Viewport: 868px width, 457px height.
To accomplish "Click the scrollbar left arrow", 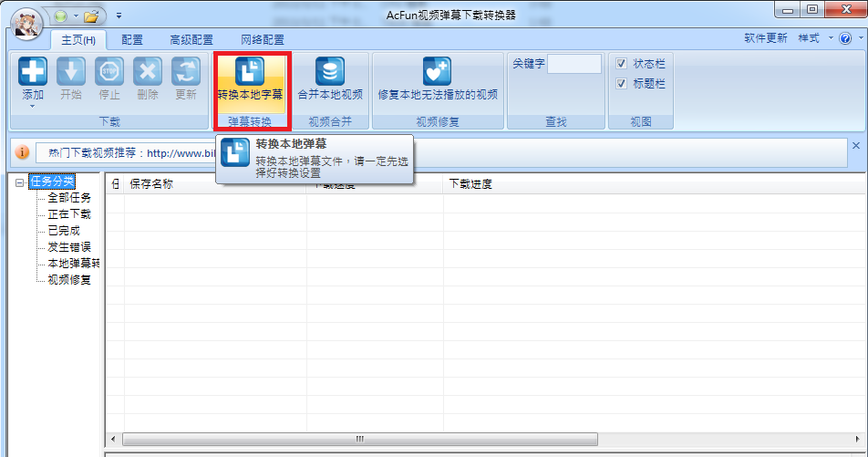I will (x=113, y=439).
